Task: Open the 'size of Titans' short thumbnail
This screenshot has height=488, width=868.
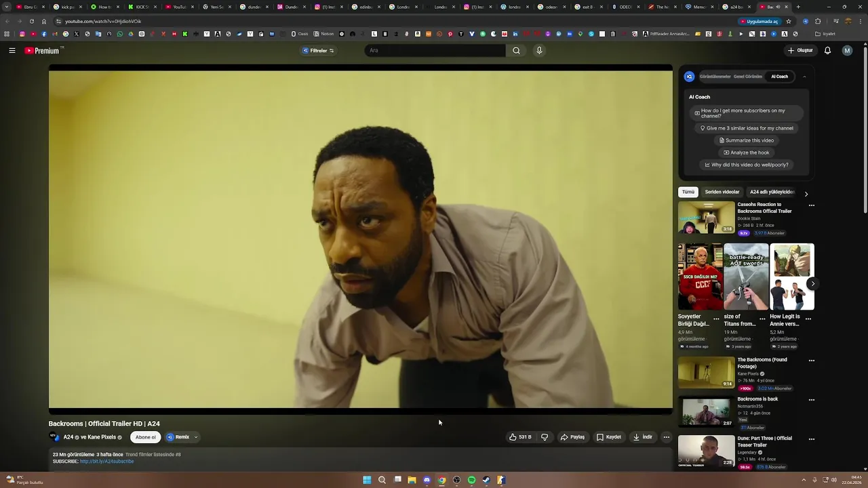Action: (746, 277)
